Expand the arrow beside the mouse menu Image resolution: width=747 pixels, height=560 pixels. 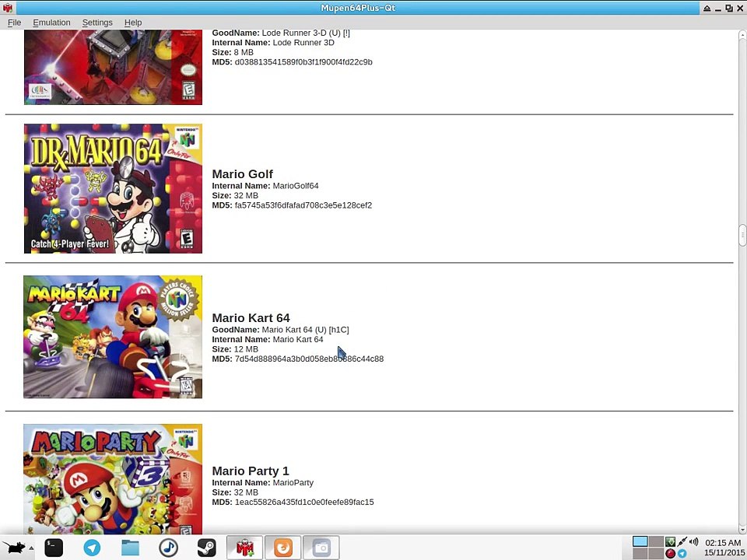(31, 548)
